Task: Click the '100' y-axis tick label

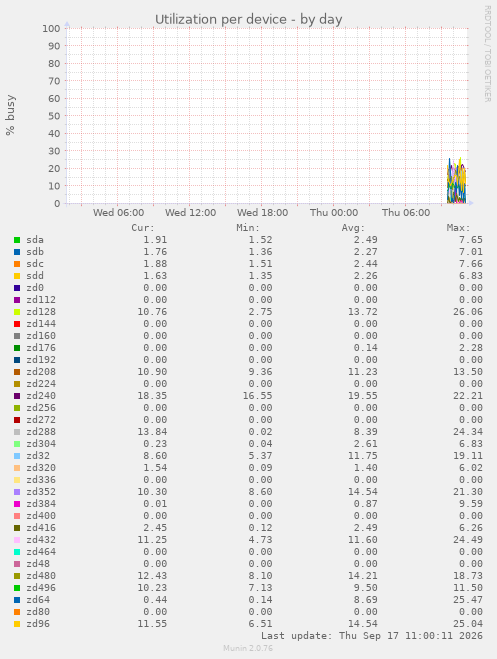Action: point(51,29)
